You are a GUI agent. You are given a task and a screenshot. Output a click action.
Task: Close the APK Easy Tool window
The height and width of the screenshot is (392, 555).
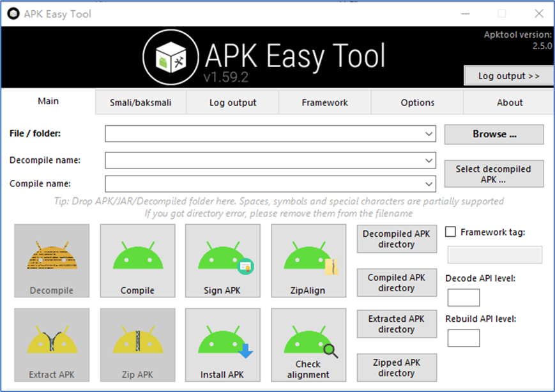[539, 14]
